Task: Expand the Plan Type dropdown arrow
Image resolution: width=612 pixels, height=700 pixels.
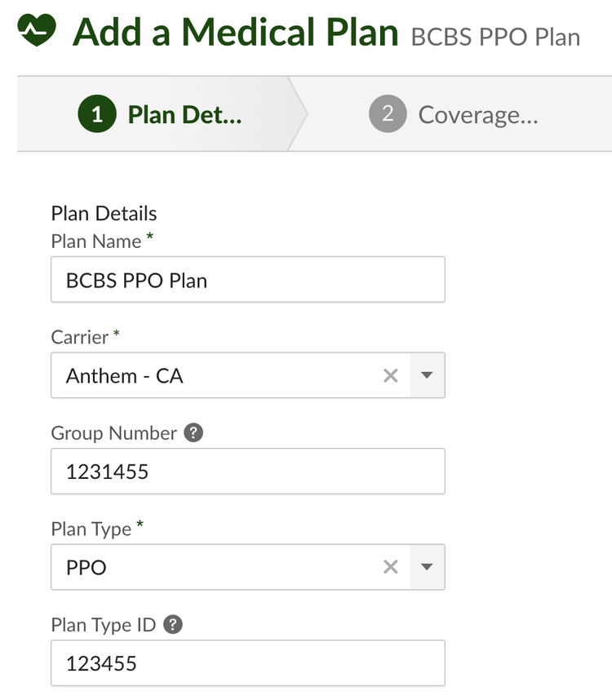Action: click(428, 567)
